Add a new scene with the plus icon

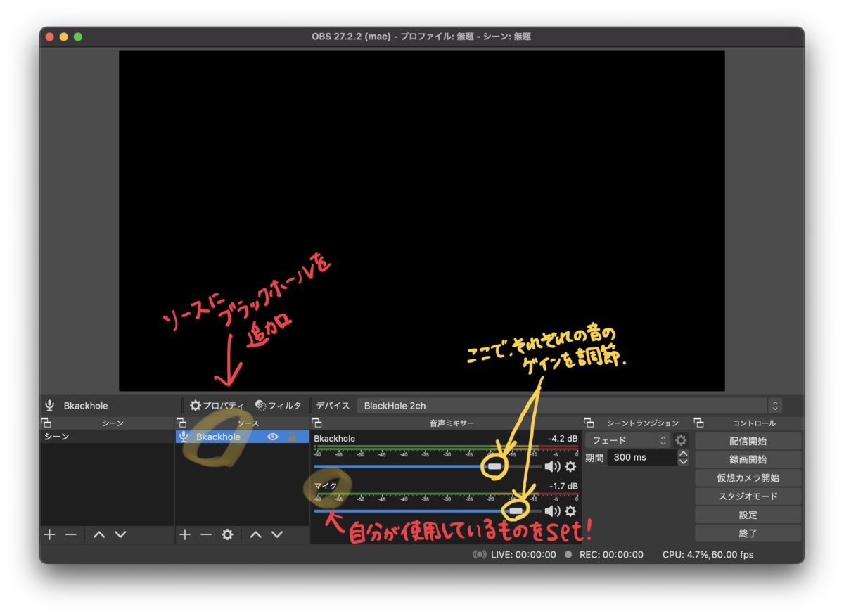click(x=49, y=534)
